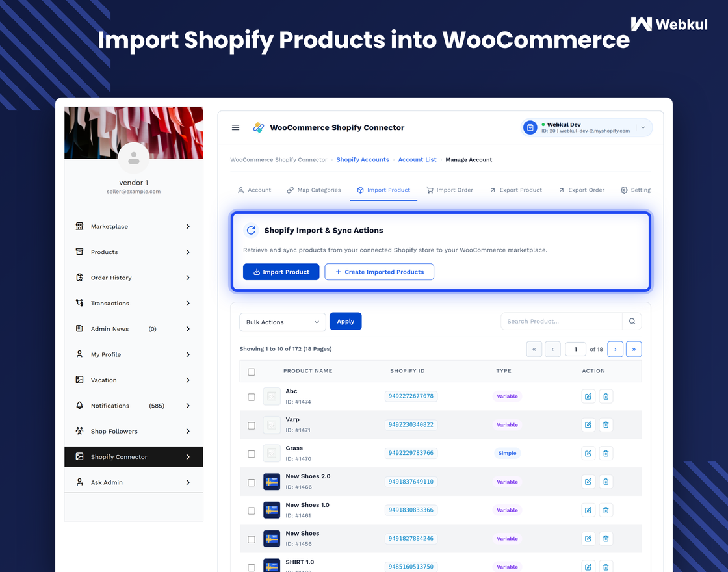Open the Bulk Actions dropdown
The image size is (728, 572).
coord(283,322)
